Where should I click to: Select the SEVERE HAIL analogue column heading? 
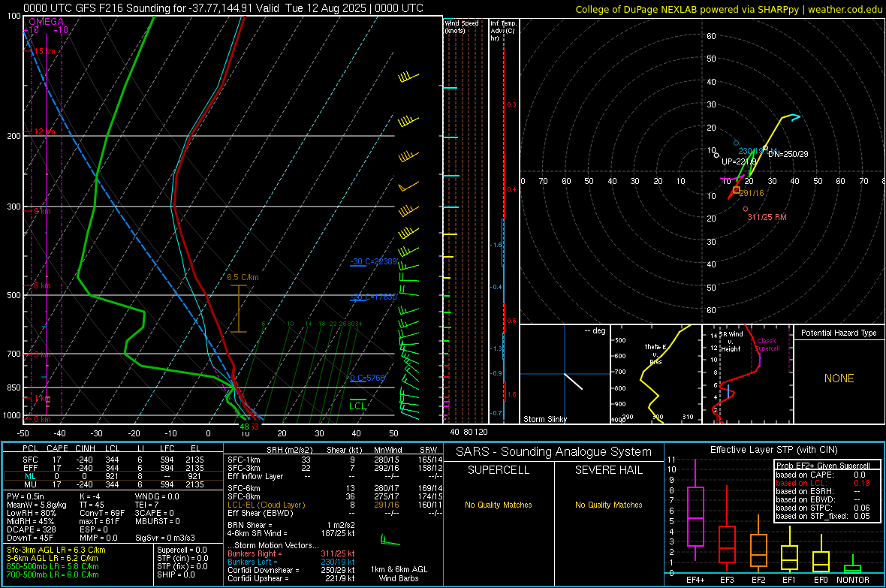click(608, 470)
